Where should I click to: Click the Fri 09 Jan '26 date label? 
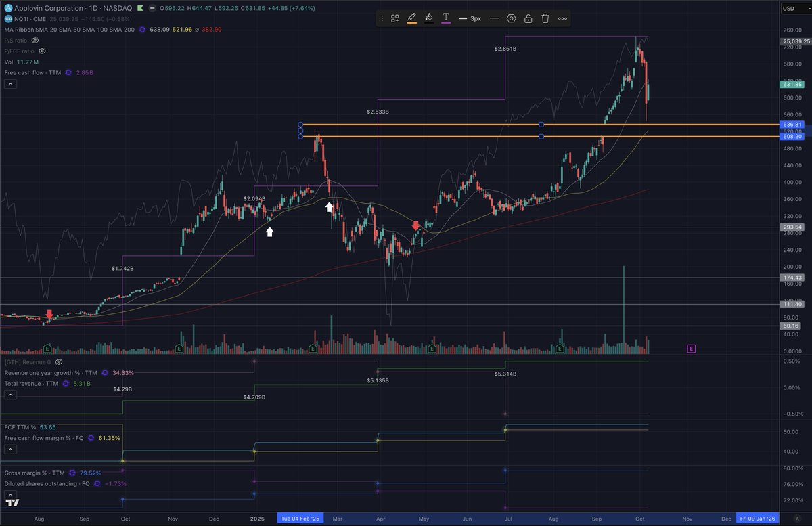758,518
